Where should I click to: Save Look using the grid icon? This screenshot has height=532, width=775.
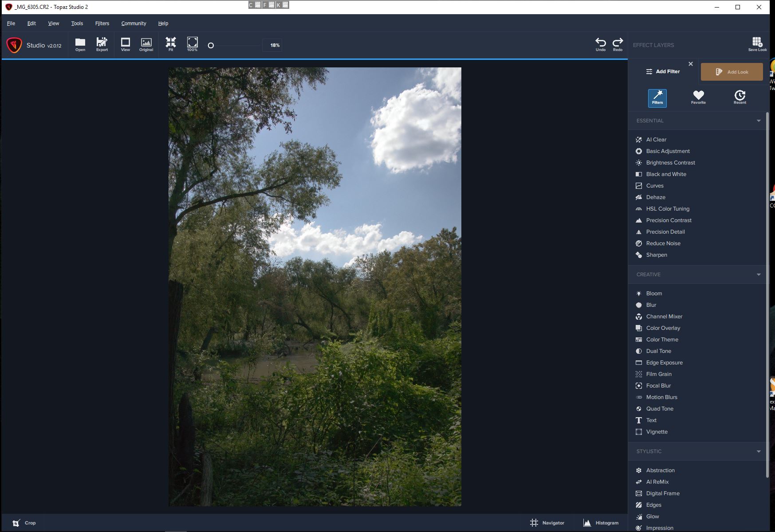(x=757, y=44)
